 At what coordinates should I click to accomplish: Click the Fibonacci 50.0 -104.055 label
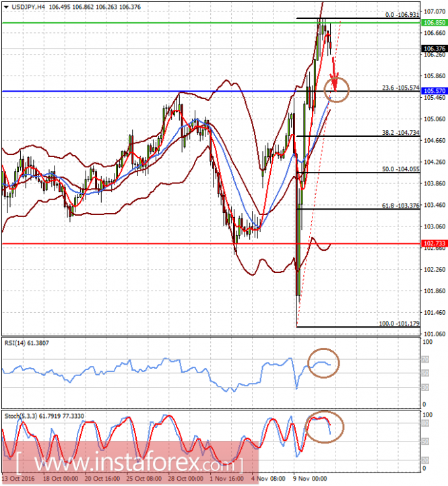coord(401,169)
